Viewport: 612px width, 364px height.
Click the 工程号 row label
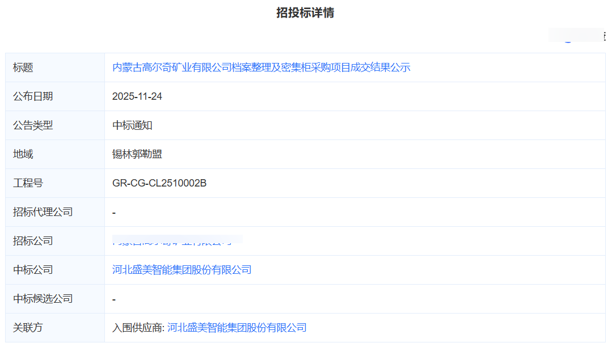point(27,183)
